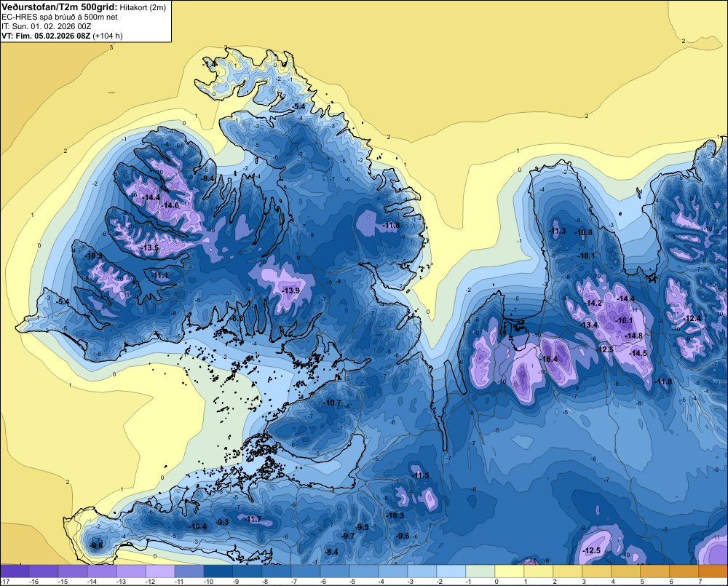The height and width of the screenshot is (586, 728).
Task: Click the -14.6 temperature label in the Westfjords
Action: (170, 205)
